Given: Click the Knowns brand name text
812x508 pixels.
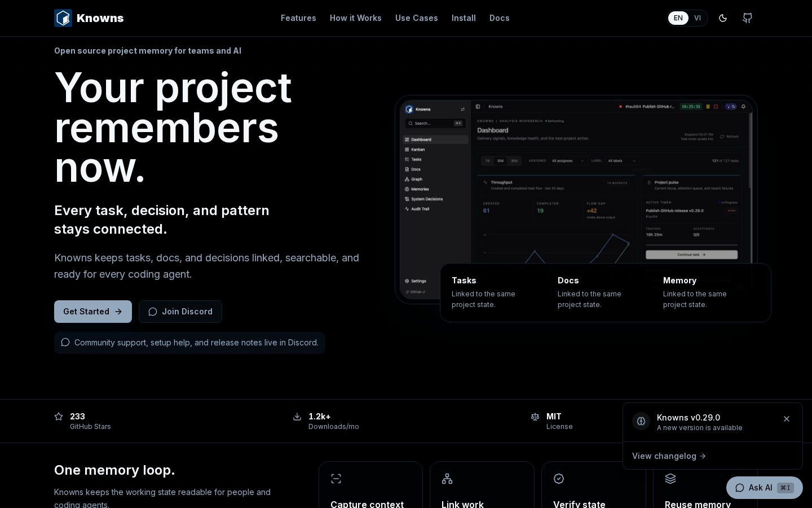Looking at the screenshot, I should point(100,18).
